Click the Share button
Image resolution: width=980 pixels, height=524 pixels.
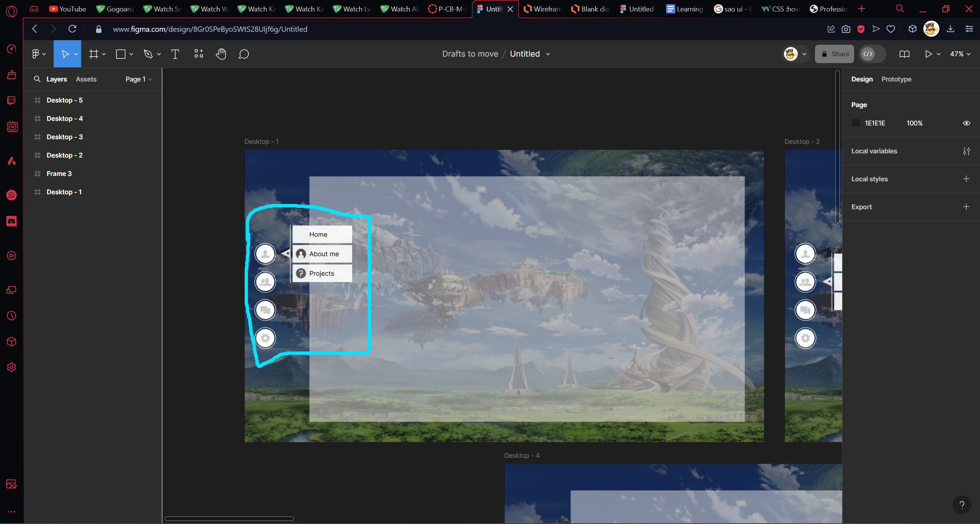pyautogui.click(x=835, y=54)
